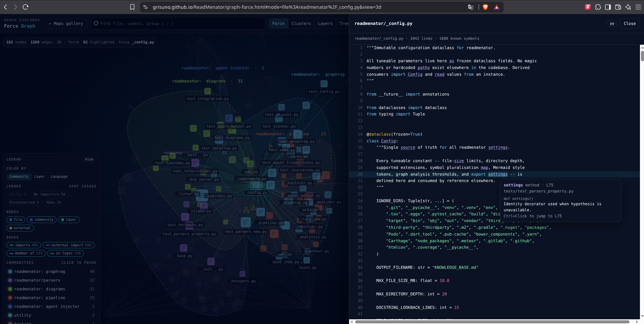Click the red extension icon in the toolbar
This screenshot has width=644, height=324.
click(x=588, y=7)
